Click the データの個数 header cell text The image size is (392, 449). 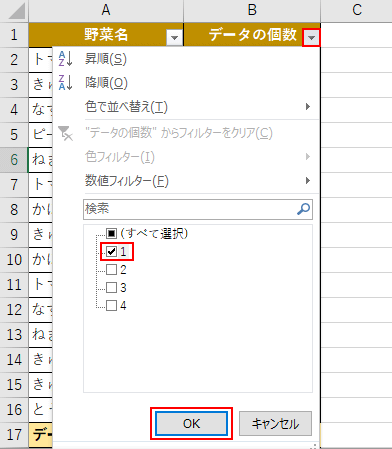253,34
